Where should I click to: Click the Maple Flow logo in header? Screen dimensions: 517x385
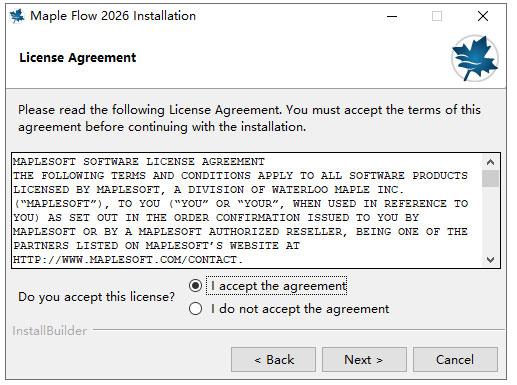point(475,58)
